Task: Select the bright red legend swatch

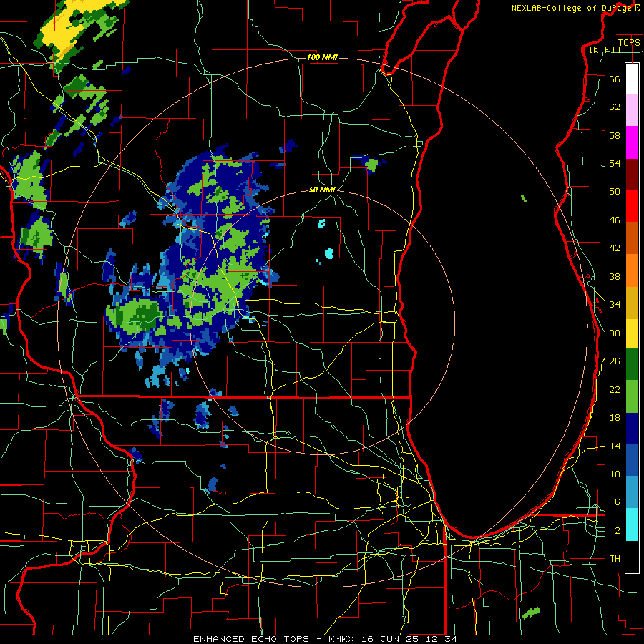Action: click(x=632, y=206)
